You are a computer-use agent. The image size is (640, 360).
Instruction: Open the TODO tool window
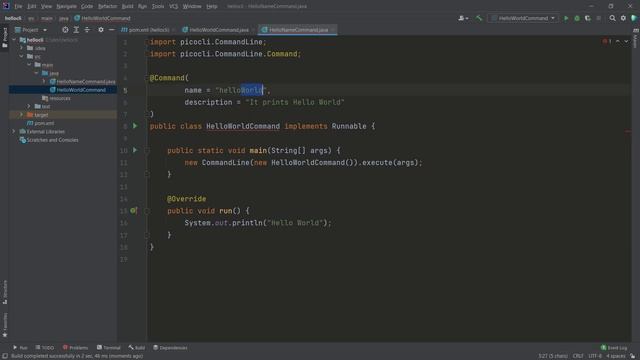(44, 348)
